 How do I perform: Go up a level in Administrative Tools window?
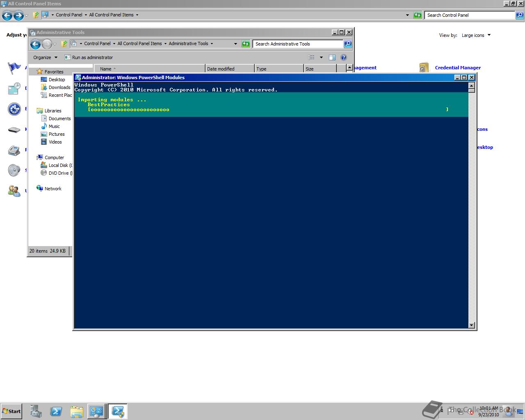coord(64,43)
